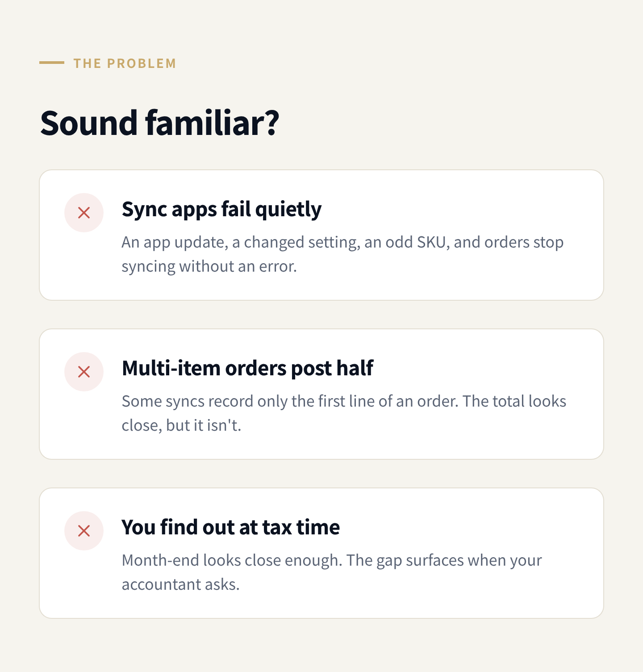
Task: Click the Sync apps fail quietly title
Action: tap(221, 209)
